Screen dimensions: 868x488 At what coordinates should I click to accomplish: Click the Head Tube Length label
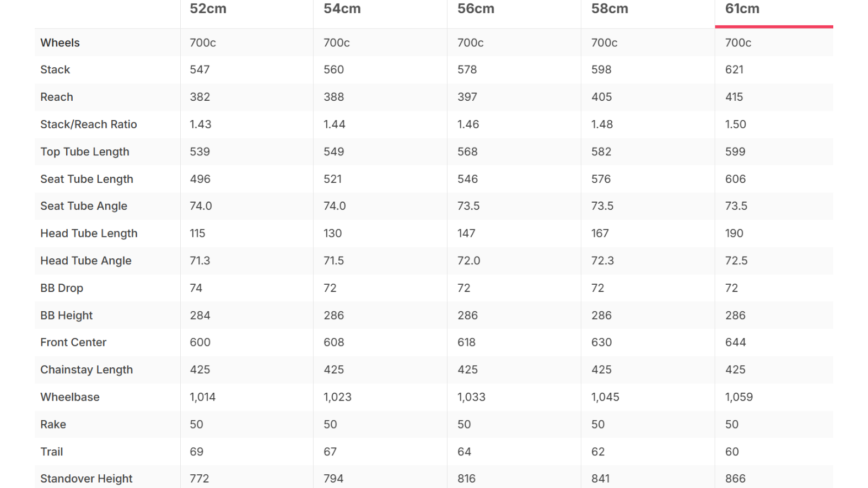[x=89, y=234]
